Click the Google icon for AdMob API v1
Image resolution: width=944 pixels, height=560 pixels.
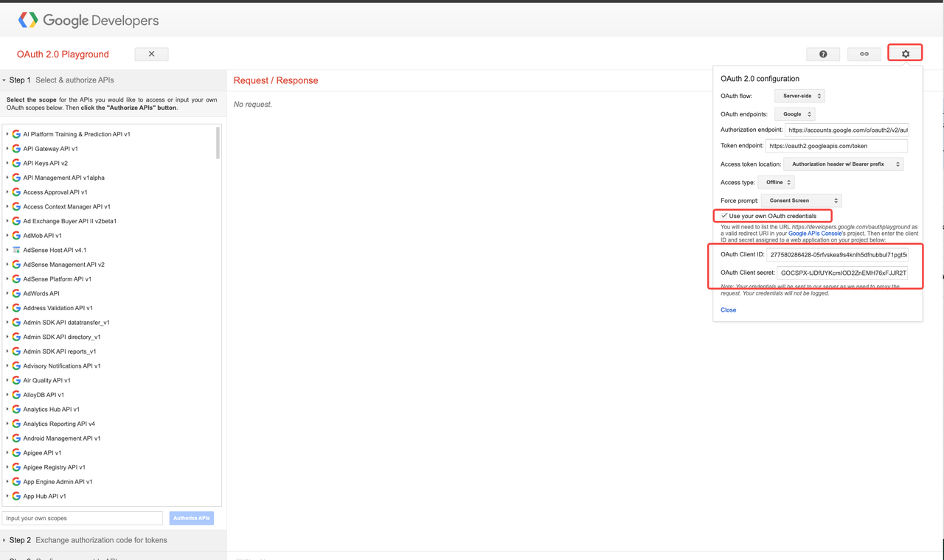pos(16,236)
